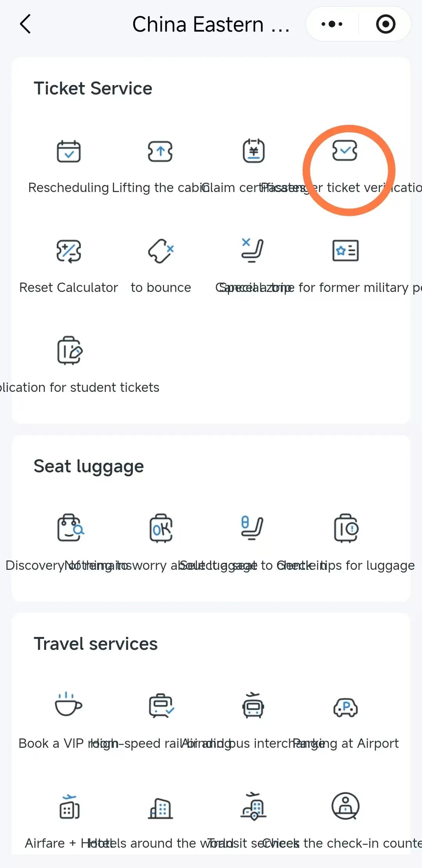Open the luggage OK suitcase icon
Image resolution: width=422 pixels, height=868 pixels.
pos(161,528)
